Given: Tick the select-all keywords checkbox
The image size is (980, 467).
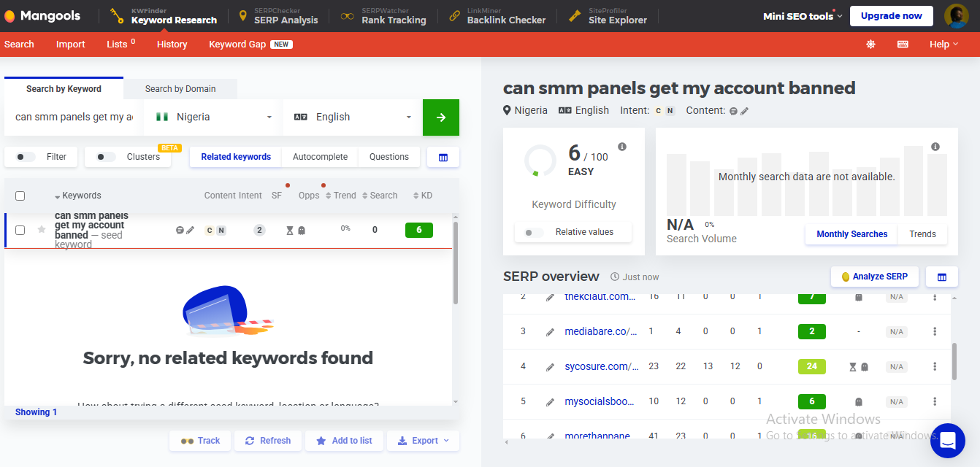Looking at the screenshot, I should pos(20,196).
